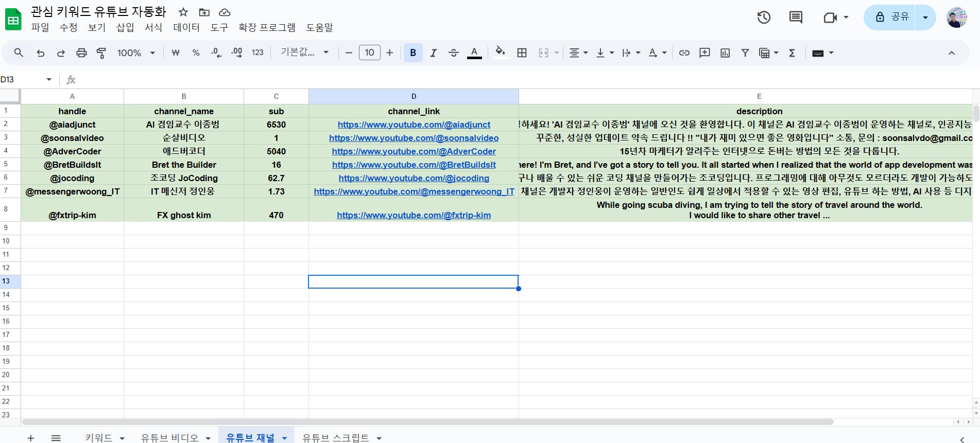This screenshot has height=443, width=980.
Task: Open filter views dropdown
Action: (768, 52)
